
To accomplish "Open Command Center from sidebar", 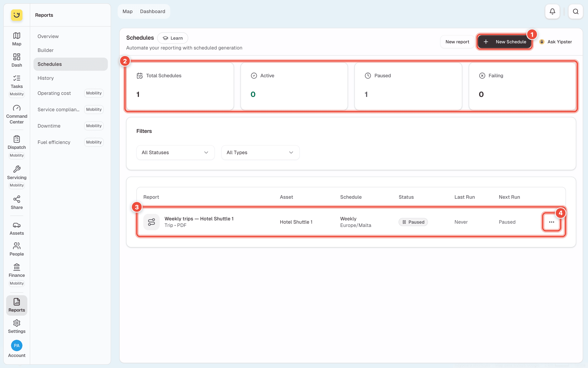I will click(17, 114).
